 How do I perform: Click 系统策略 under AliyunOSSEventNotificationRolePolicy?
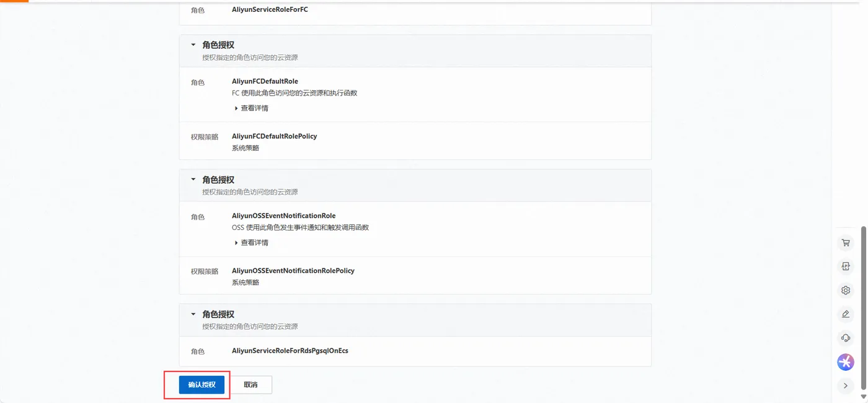tap(246, 282)
